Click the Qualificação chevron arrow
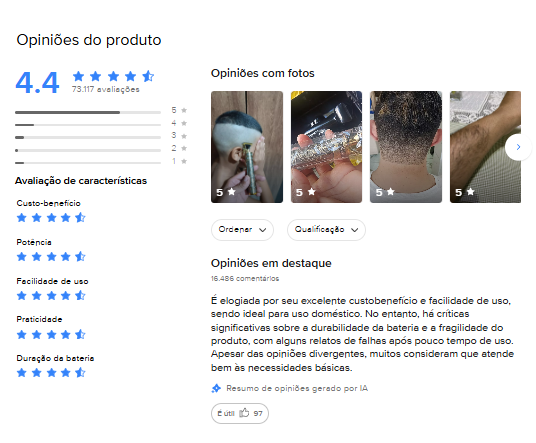This screenshot has width=536, height=443. (355, 230)
